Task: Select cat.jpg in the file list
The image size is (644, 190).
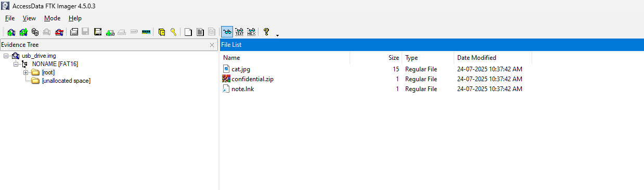Action: click(x=241, y=69)
